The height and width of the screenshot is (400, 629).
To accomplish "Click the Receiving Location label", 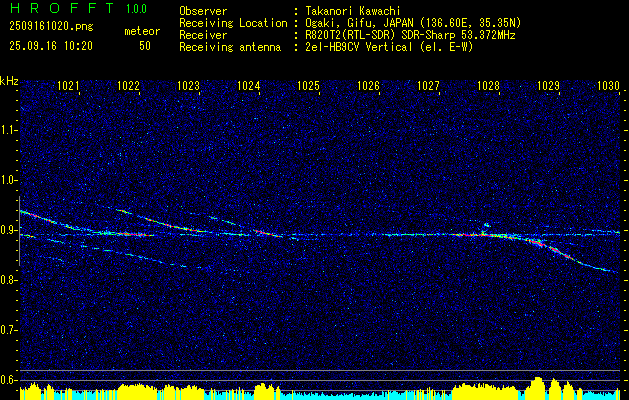I will 233,23.
